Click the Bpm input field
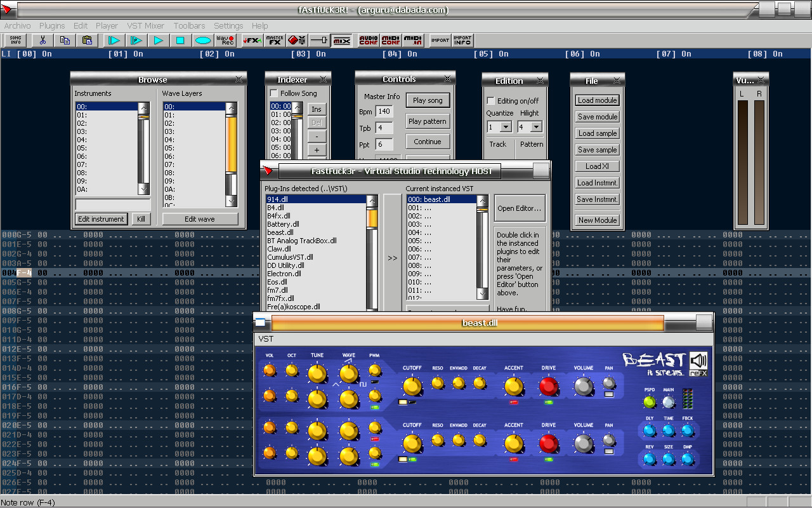Viewport: 812px width, 508px height. (384, 111)
